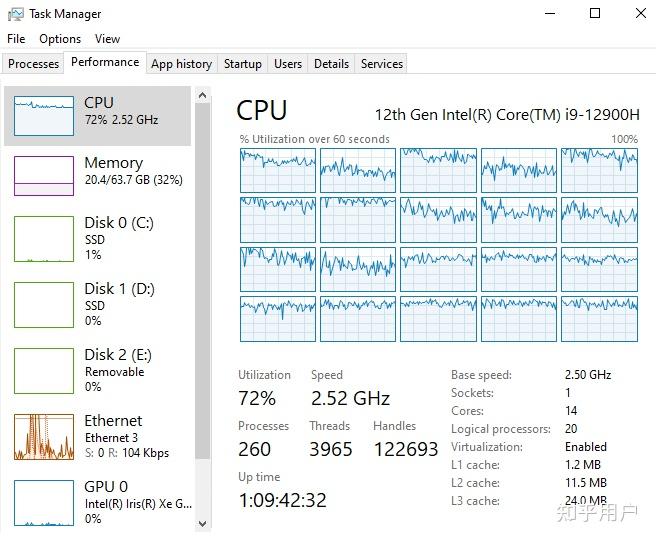Open the Services tab
Screen dimensions: 656x536
tap(382, 64)
